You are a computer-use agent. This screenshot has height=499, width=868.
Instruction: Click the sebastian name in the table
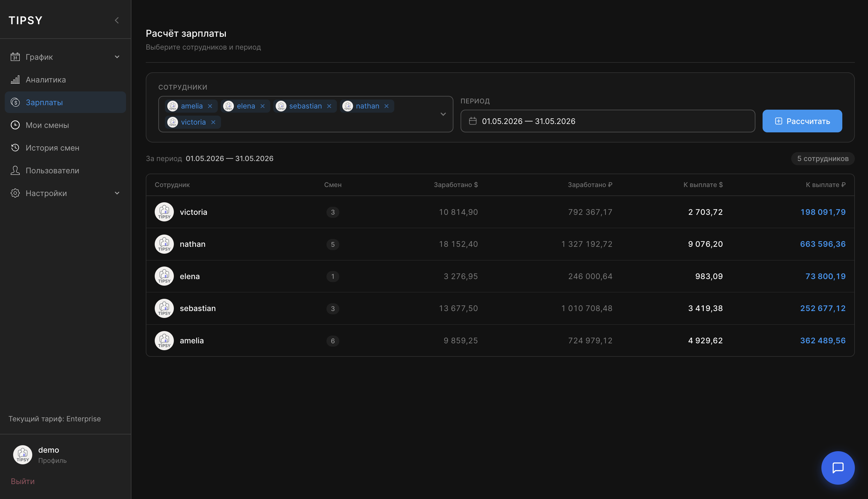click(198, 308)
